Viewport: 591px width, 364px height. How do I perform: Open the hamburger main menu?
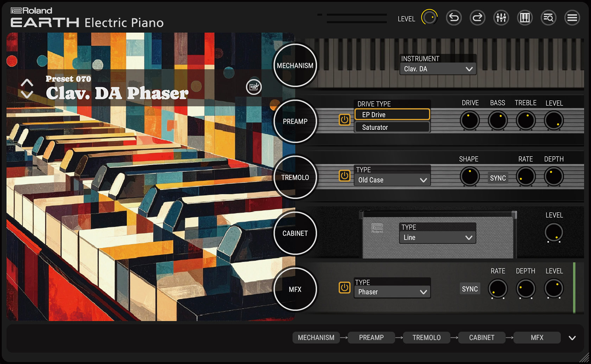click(572, 18)
